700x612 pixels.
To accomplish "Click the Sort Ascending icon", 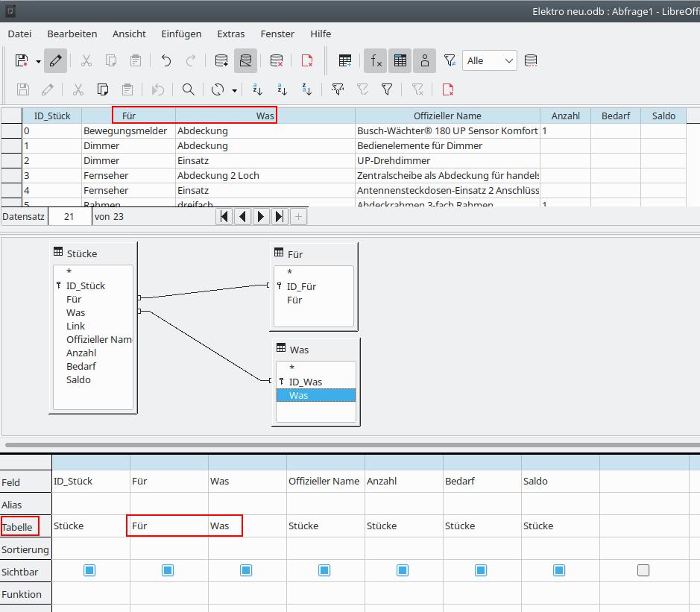I will click(283, 89).
